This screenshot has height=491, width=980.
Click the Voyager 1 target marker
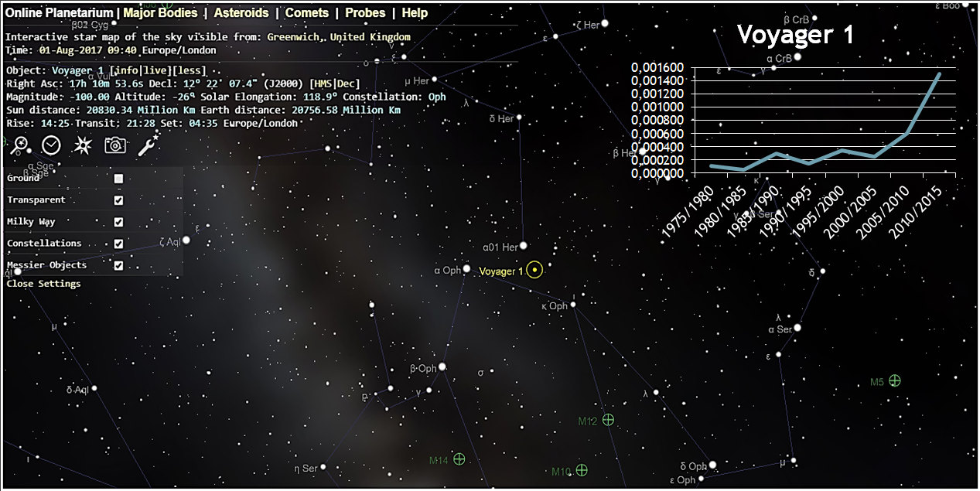(x=535, y=270)
